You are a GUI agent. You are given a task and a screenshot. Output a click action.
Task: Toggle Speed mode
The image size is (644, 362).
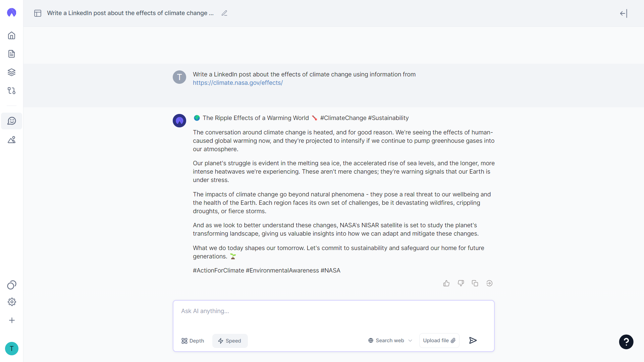(230, 341)
